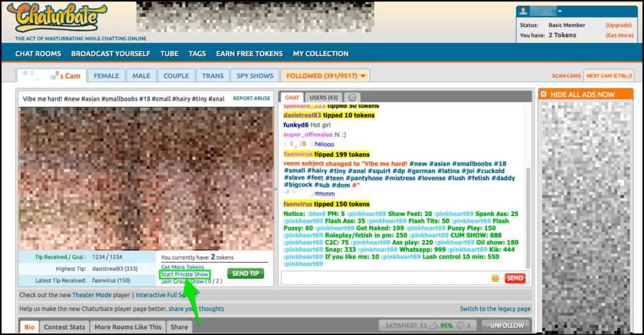This screenshot has width=644, height=335.
Task: Switch to the SPY SHOWS tab
Action: tap(255, 76)
